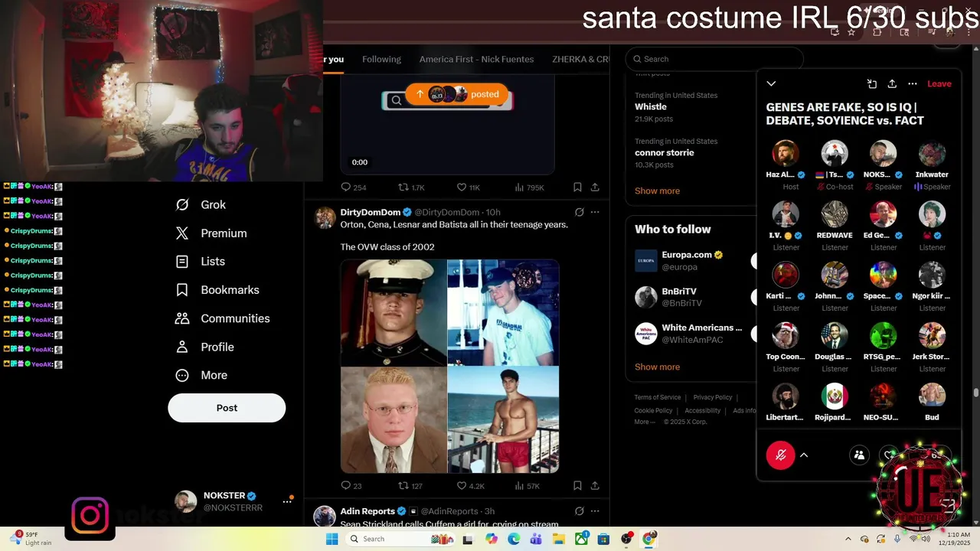Open the shirtless beach photo
This screenshot has height=551, width=980.
pos(503,420)
